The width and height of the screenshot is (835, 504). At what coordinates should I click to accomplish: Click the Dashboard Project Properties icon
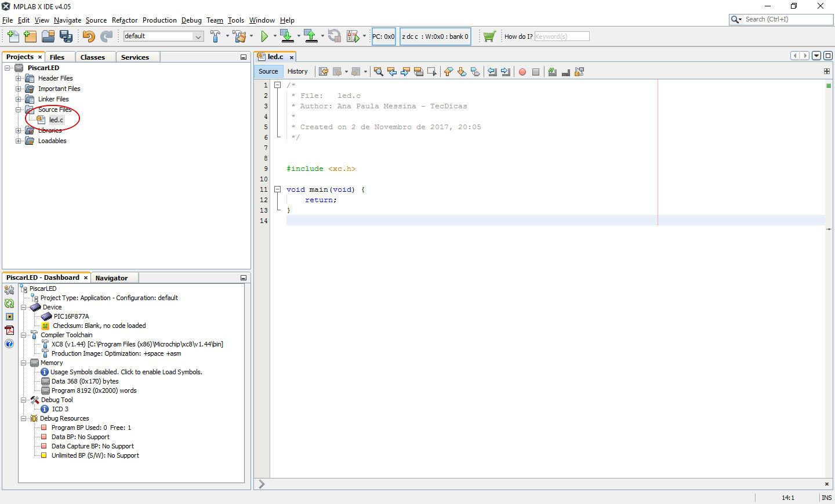[9, 290]
